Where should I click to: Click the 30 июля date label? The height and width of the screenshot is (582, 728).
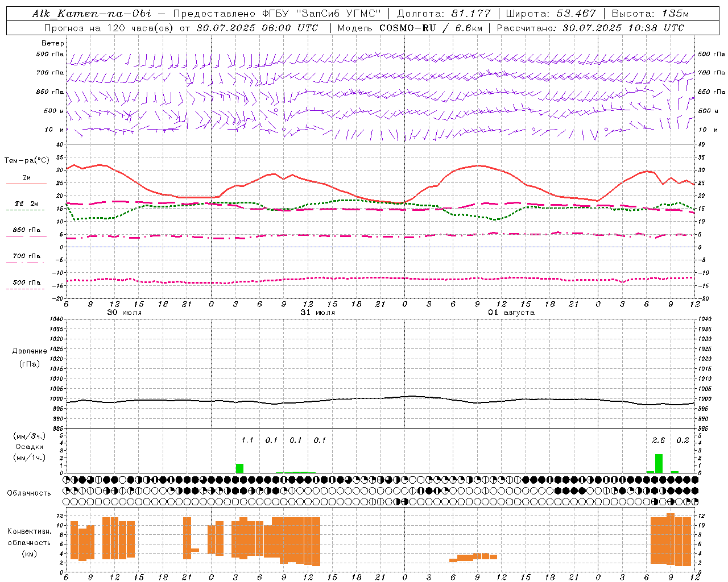[125, 313]
